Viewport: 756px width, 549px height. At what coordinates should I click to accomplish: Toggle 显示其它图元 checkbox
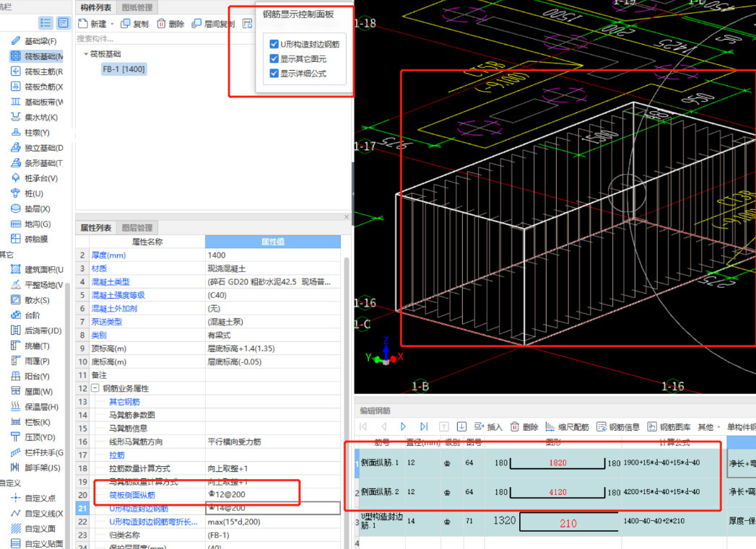[274, 58]
